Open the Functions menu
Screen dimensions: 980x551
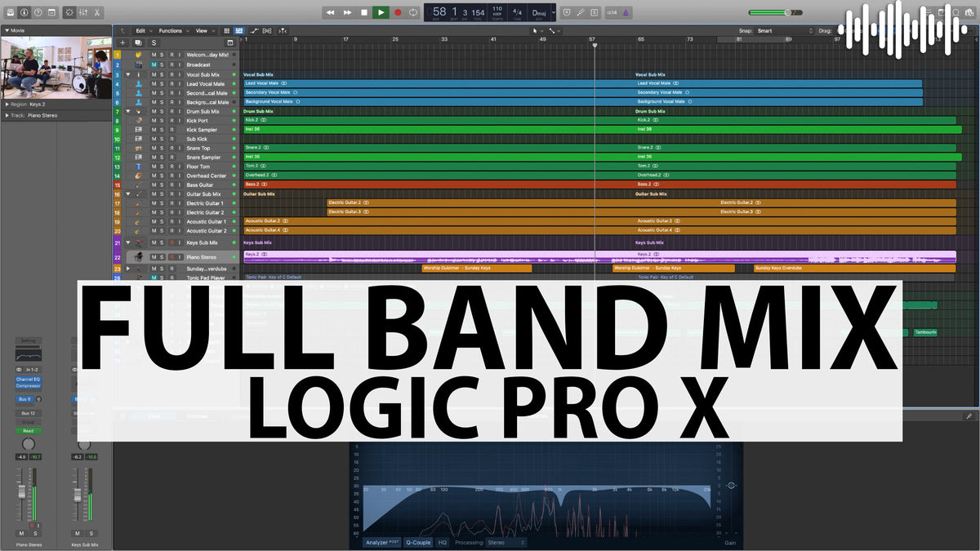pos(172,30)
